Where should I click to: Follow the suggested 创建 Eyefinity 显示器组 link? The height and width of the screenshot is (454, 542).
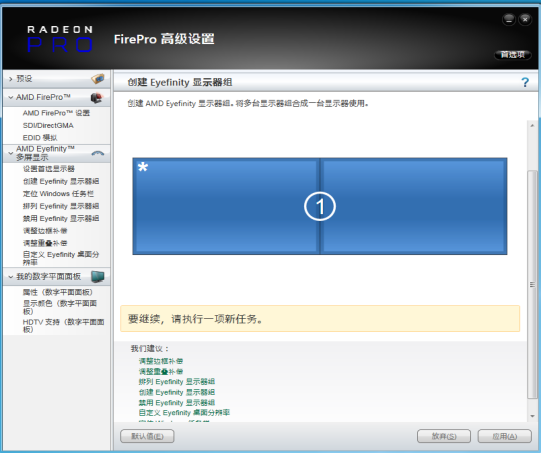[x=177, y=392]
